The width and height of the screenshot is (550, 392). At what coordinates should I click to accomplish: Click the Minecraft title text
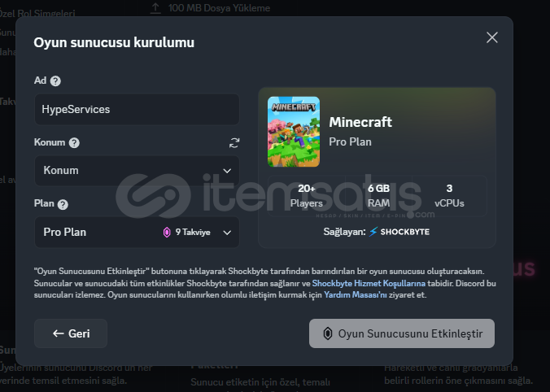point(360,122)
